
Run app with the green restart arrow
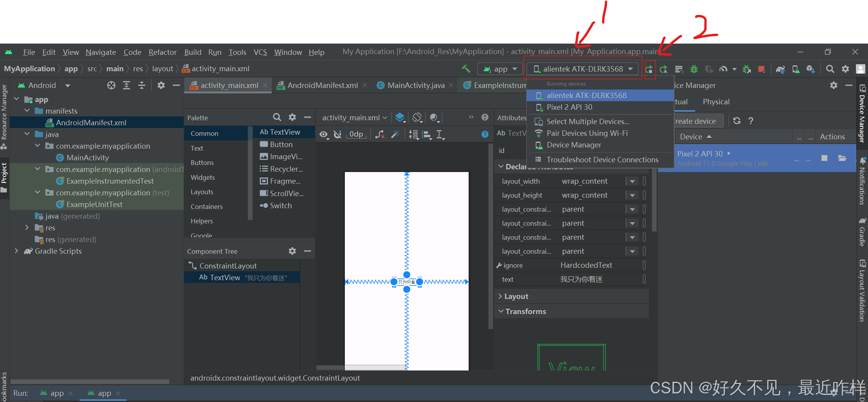(649, 69)
